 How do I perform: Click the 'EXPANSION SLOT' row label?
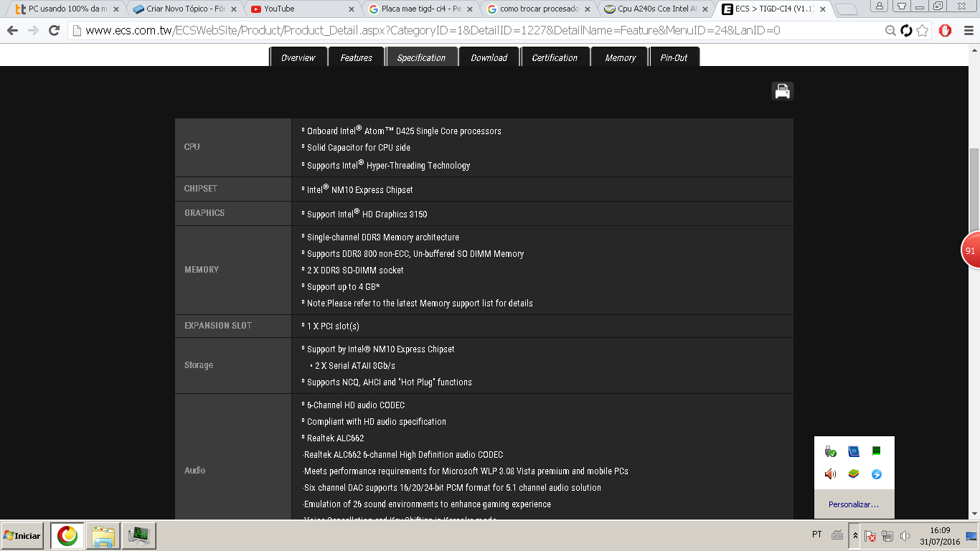pos(218,326)
